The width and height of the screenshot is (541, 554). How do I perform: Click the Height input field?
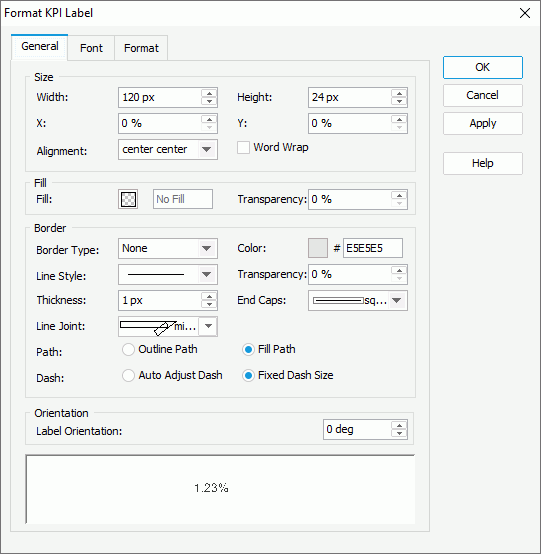[x=350, y=98]
